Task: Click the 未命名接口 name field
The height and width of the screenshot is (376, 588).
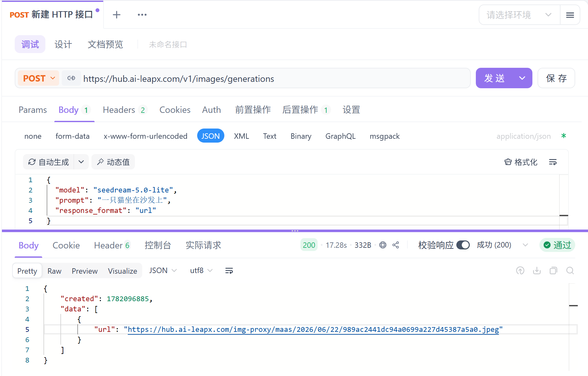Action: (168, 45)
